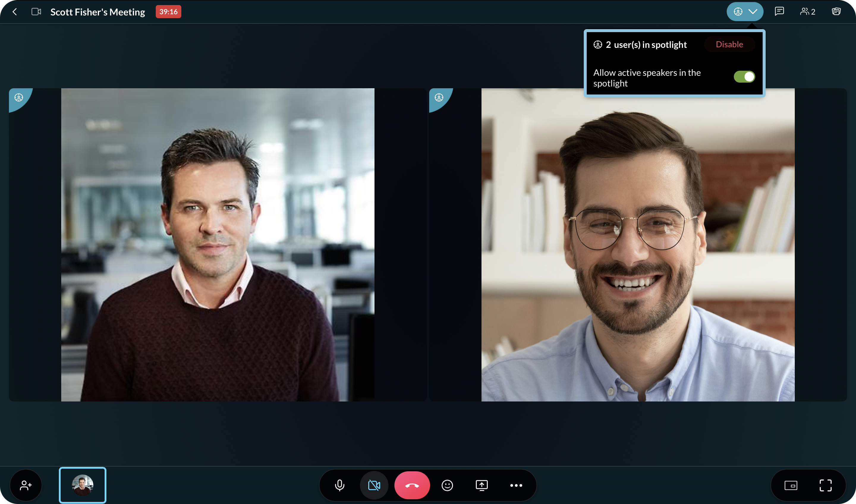This screenshot has width=856, height=504.
Task: Click the spotlight badge on the right video tile
Action: tap(439, 98)
